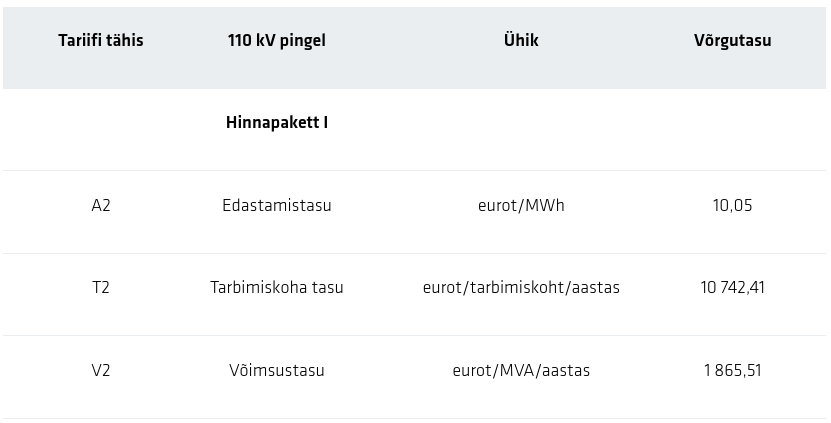Click the empty tariff cell left of Hinnapakett I
831x423 pixels.
click(101, 123)
